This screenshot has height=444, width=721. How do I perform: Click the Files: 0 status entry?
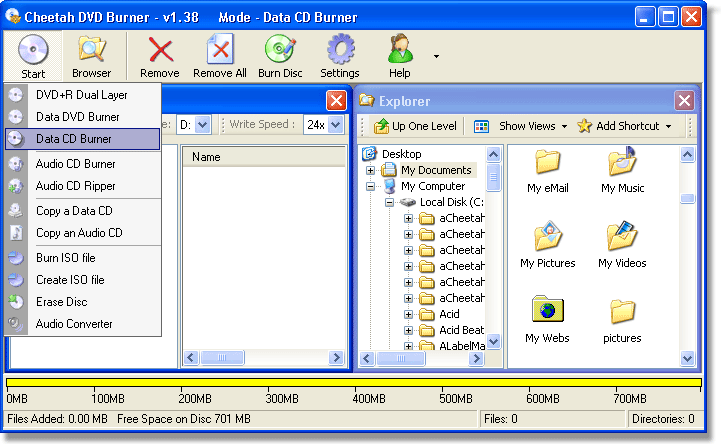point(501,419)
